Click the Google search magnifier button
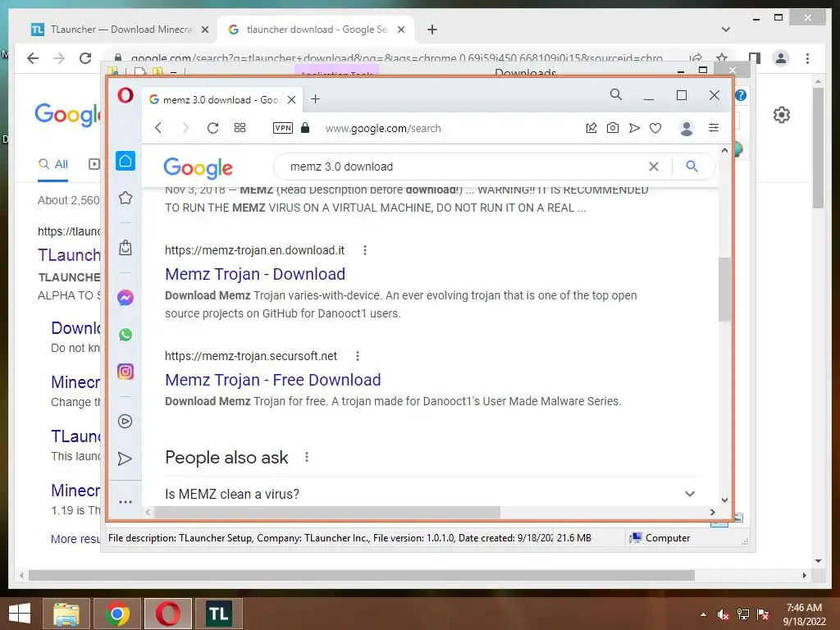The image size is (840, 630). pyautogui.click(x=692, y=167)
